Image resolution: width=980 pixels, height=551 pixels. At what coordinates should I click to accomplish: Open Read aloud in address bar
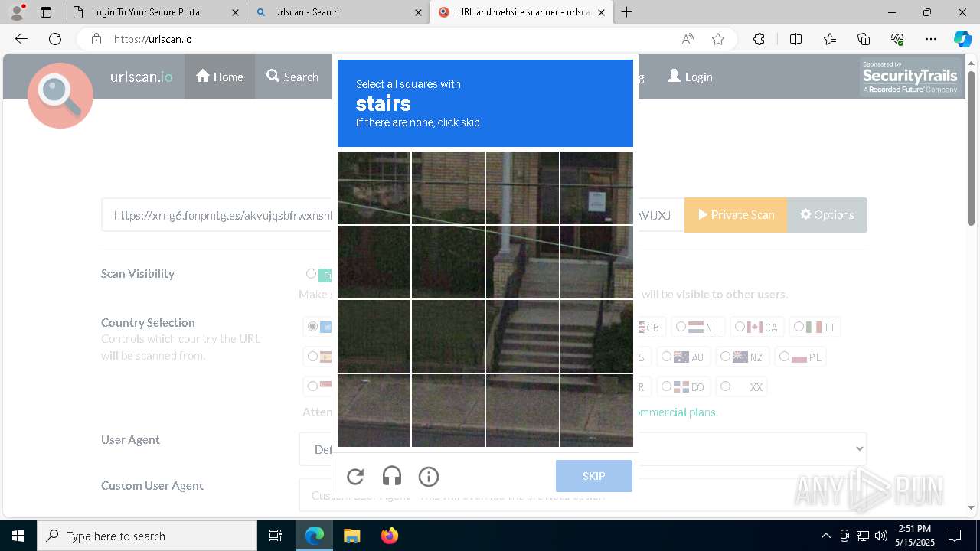(x=688, y=39)
